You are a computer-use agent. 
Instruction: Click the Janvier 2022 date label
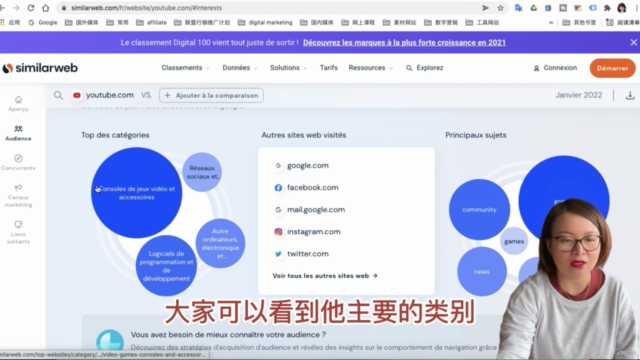point(578,95)
